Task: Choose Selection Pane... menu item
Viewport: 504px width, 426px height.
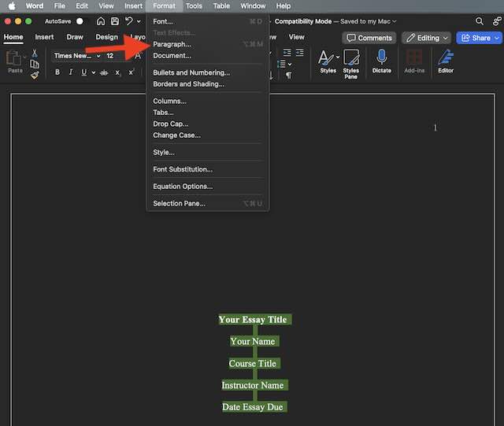Action: pyautogui.click(x=208, y=203)
